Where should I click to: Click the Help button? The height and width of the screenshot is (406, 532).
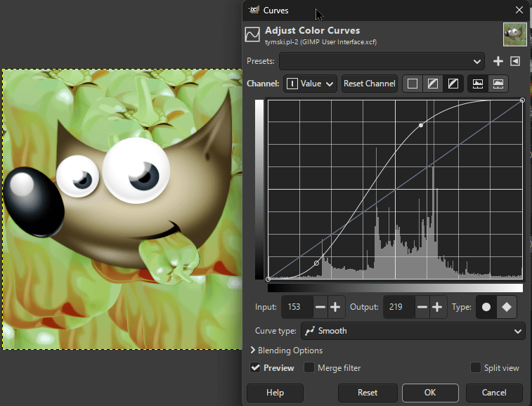pyautogui.click(x=275, y=393)
